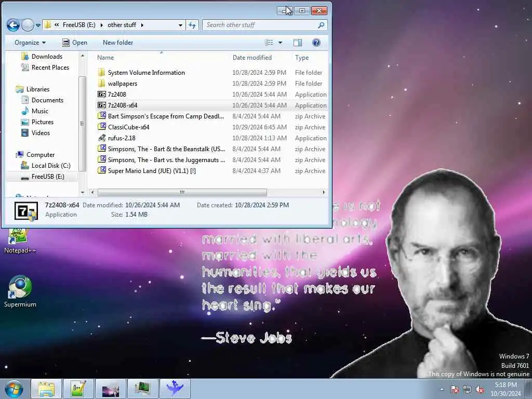Click the taskbar volume muted icon
This screenshot has height=399, width=532.
pyautogui.click(x=480, y=390)
